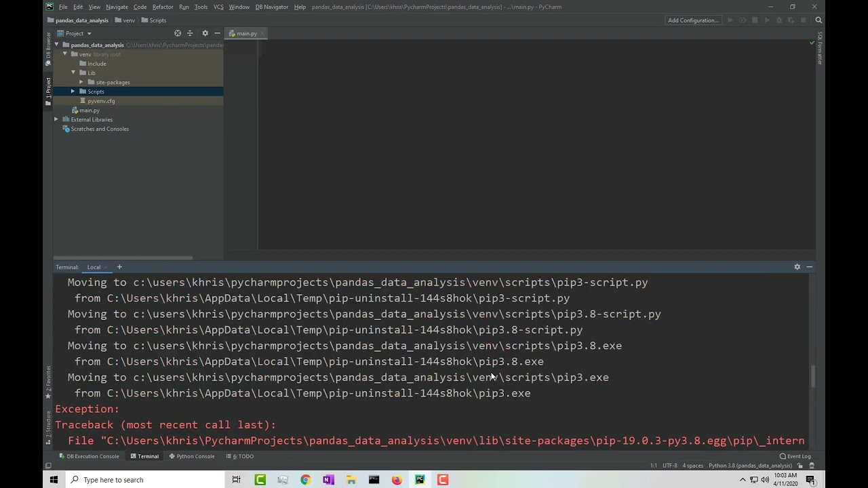Click the Search Everywhere magnifier icon

818,20
